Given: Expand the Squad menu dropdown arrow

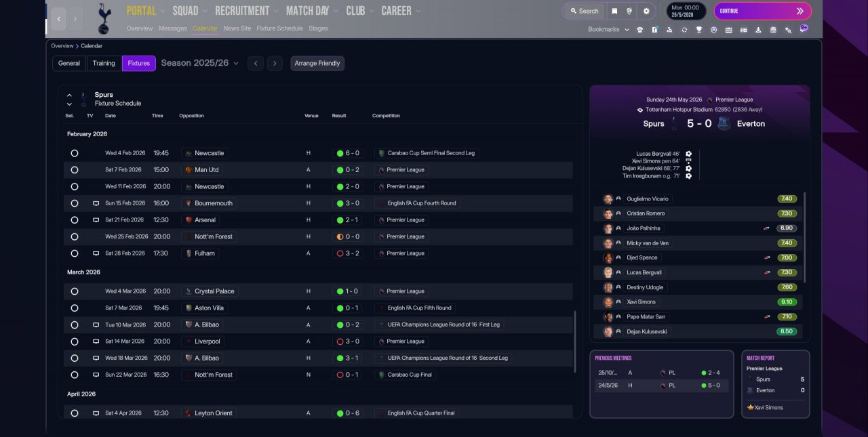Looking at the screenshot, I should (205, 11).
